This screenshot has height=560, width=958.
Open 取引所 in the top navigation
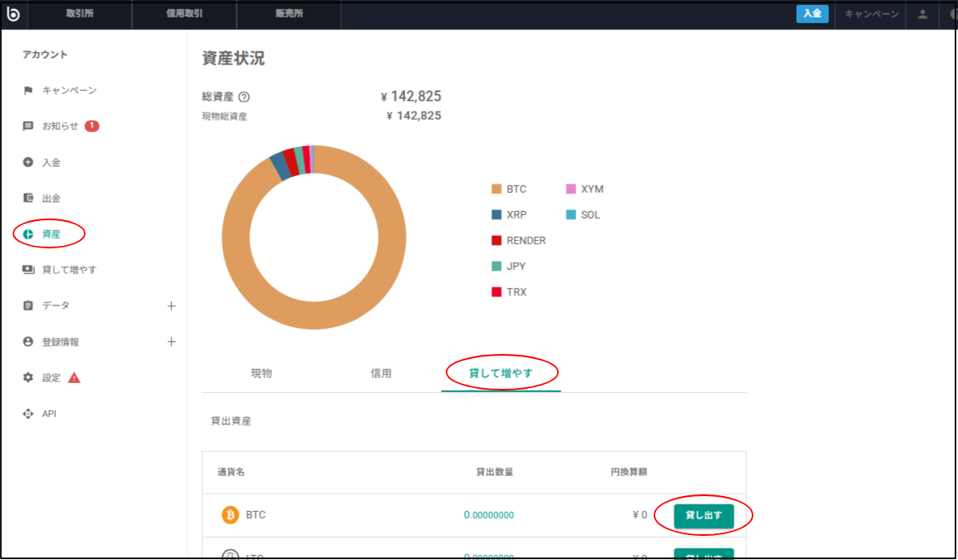[x=80, y=14]
